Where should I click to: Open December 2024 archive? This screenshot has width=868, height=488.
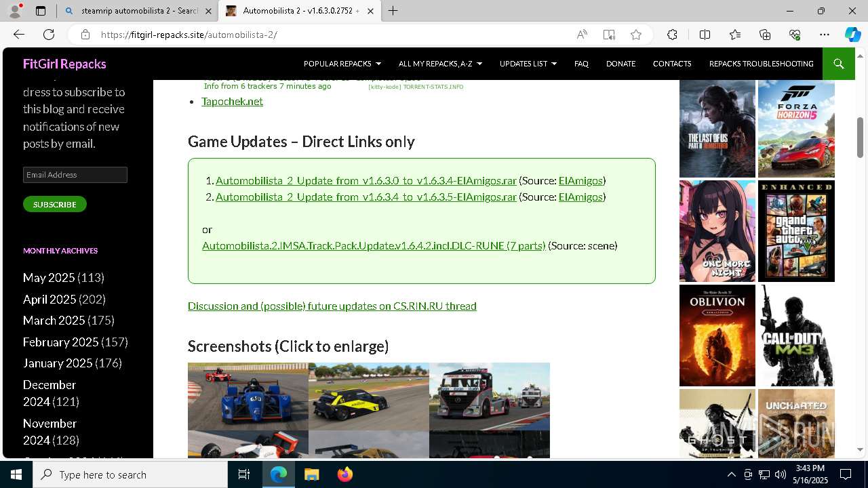click(50, 393)
